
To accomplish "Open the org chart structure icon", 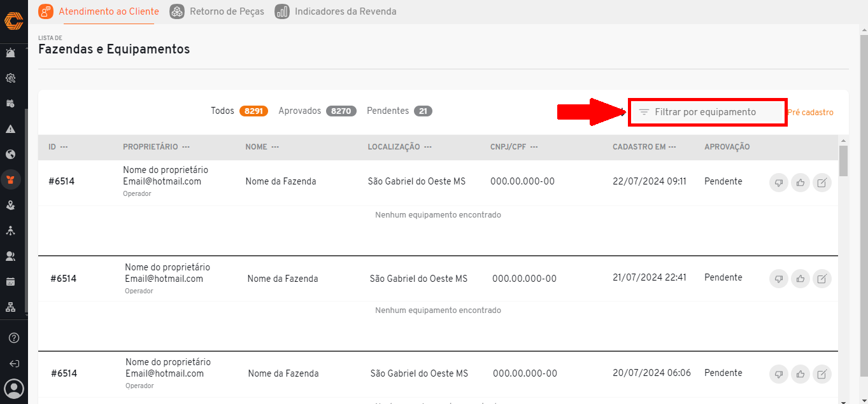I will click(10, 307).
